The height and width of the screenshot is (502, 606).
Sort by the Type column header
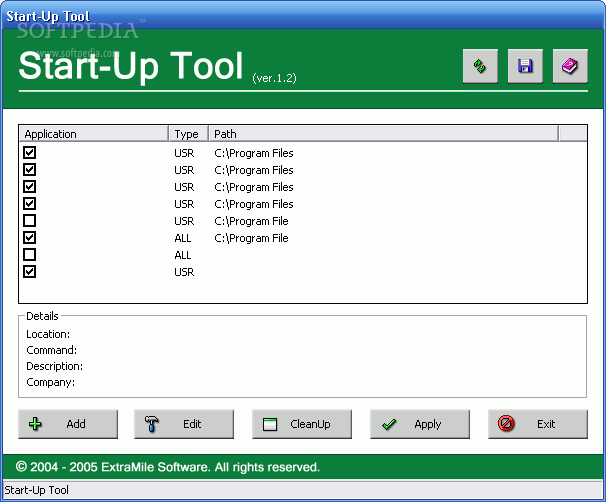(189, 134)
